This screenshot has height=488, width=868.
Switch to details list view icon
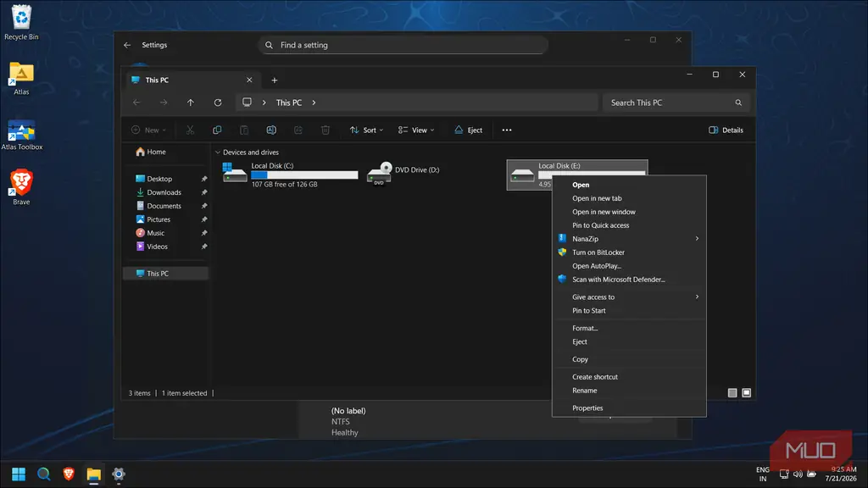click(x=732, y=393)
